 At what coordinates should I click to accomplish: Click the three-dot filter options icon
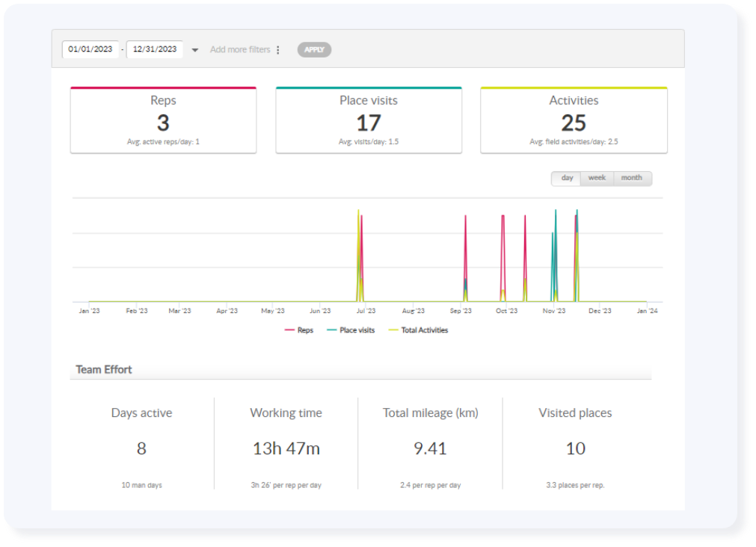pyautogui.click(x=278, y=50)
